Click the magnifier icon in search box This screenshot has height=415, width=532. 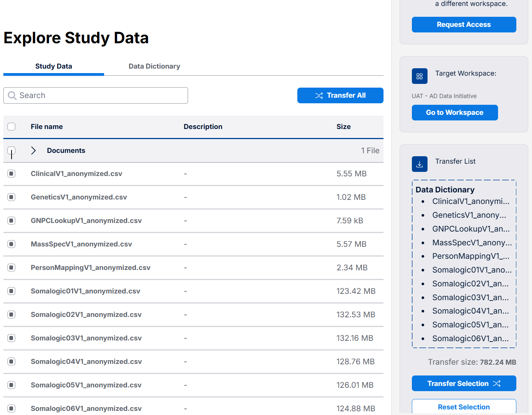point(12,95)
